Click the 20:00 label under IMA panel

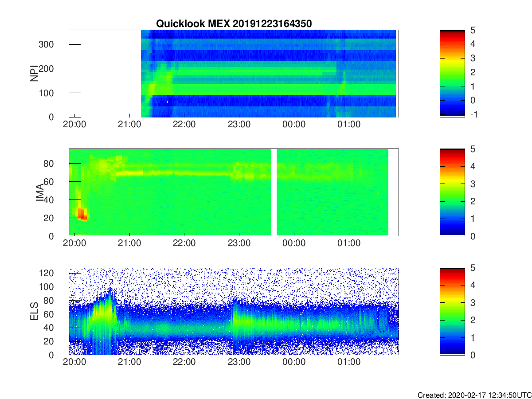(x=74, y=243)
